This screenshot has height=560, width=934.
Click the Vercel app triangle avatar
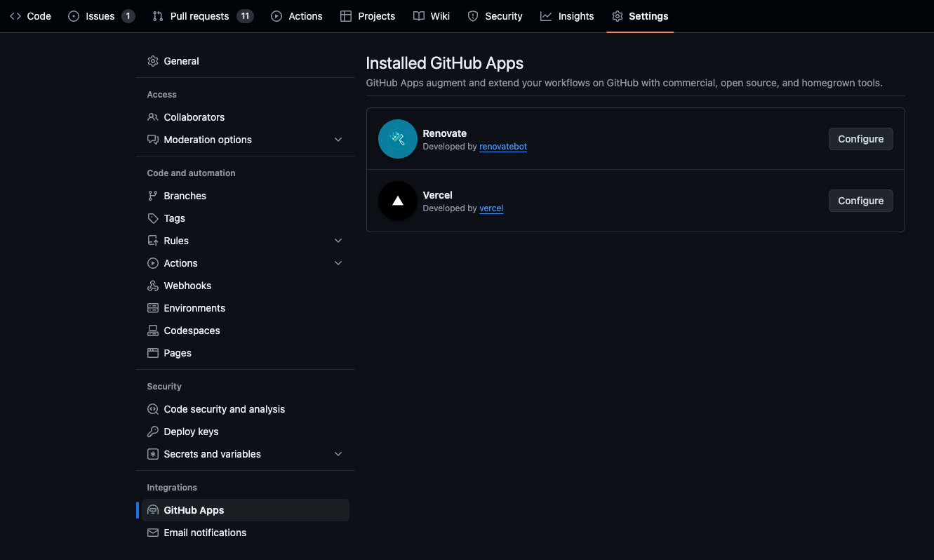pyautogui.click(x=398, y=201)
